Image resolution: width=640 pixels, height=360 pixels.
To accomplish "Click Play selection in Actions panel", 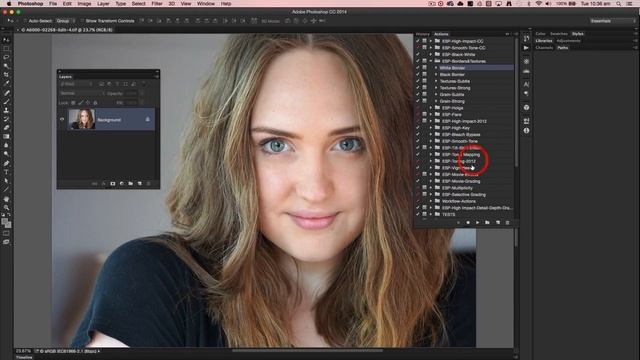I will coord(477,222).
